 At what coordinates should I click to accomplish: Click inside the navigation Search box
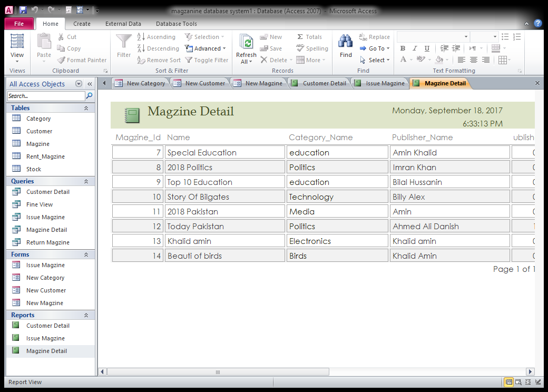point(45,95)
